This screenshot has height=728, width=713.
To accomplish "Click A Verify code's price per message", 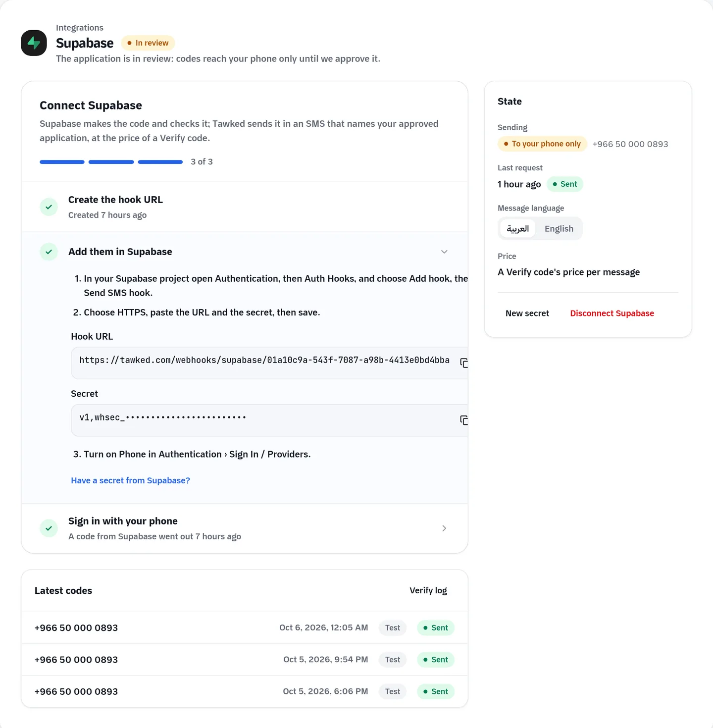I will (568, 272).
